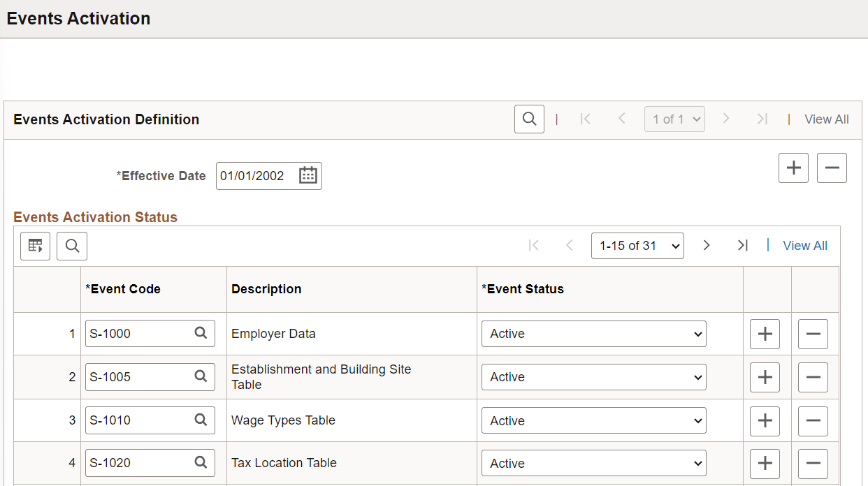Click View All above the status grid
Image resolution: width=868 pixels, height=486 pixels.
[804, 245]
